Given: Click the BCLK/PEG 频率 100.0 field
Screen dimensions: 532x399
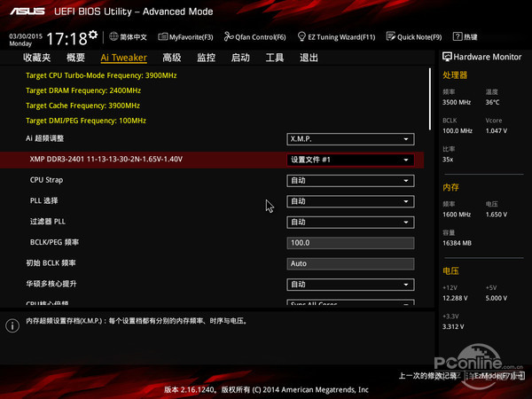Looking at the screenshot, I should 350,243.
